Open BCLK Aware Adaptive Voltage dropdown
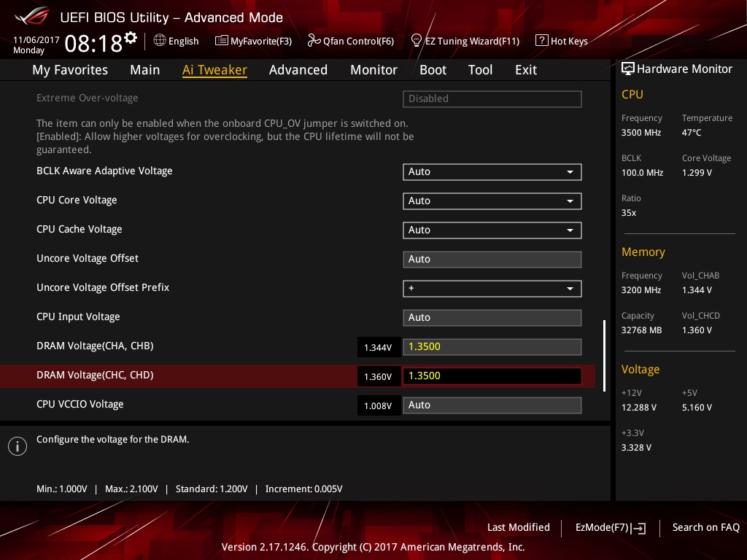The height and width of the screenshot is (560, 747). 492,172
